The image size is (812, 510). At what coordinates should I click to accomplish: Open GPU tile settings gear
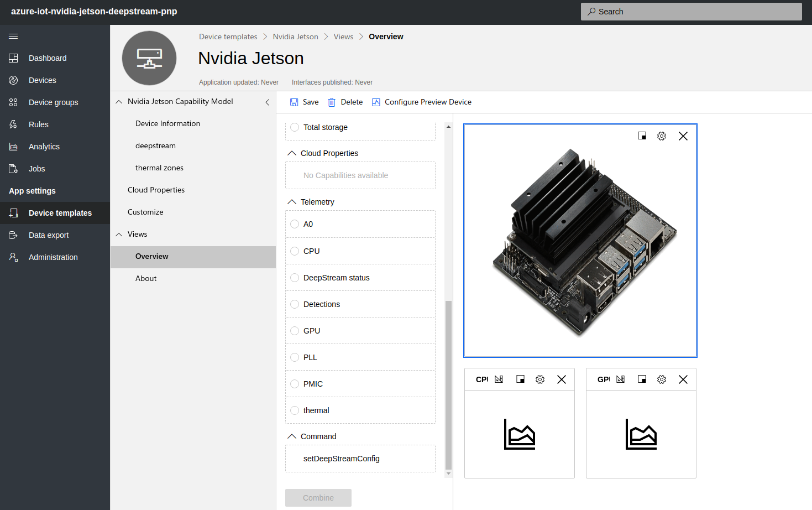click(x=662, y=379)
